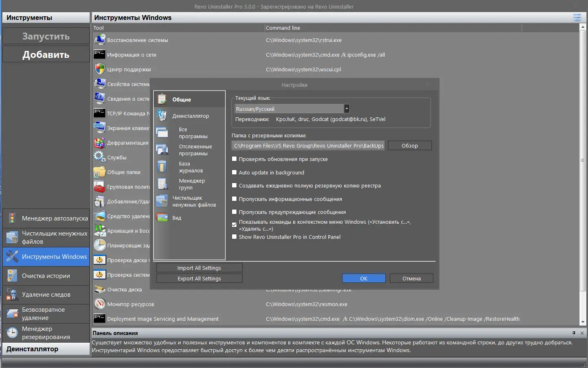This screenshot has width=588, height=368.
Task: Click the backup folder path field
Action: pos(308,145)
